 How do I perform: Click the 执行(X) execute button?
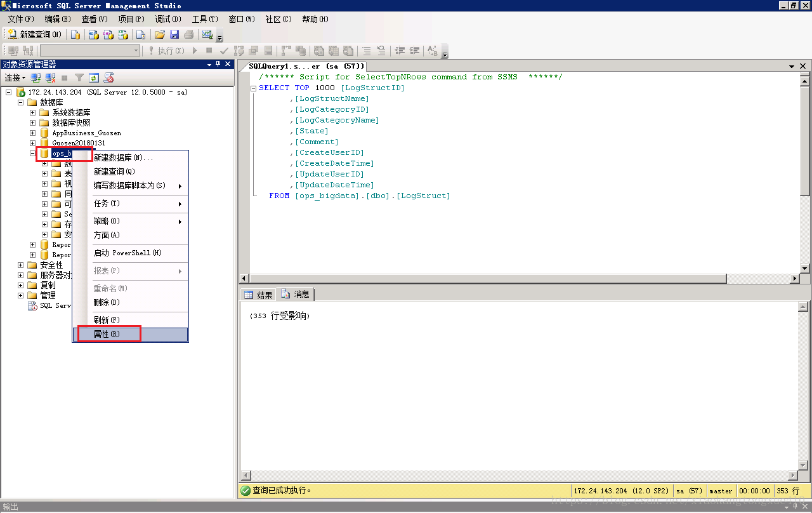click(x=166, y=51)
